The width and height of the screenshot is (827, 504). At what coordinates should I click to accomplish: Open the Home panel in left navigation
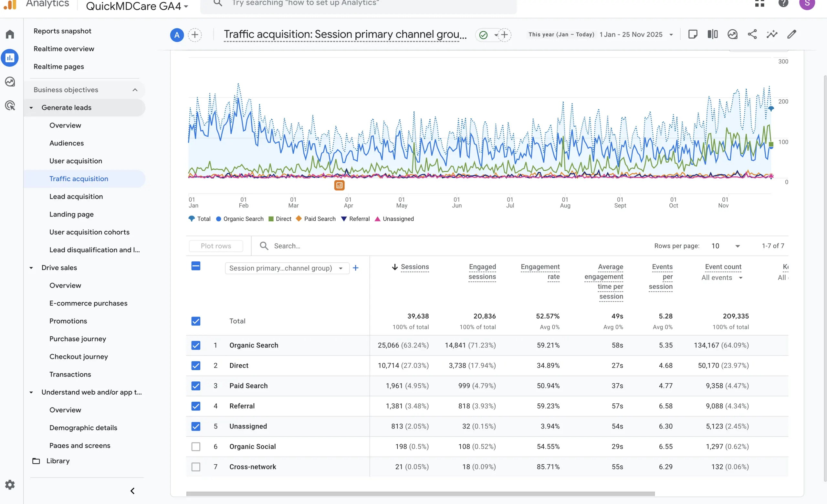pyautogui.click(x=10, y=34)
